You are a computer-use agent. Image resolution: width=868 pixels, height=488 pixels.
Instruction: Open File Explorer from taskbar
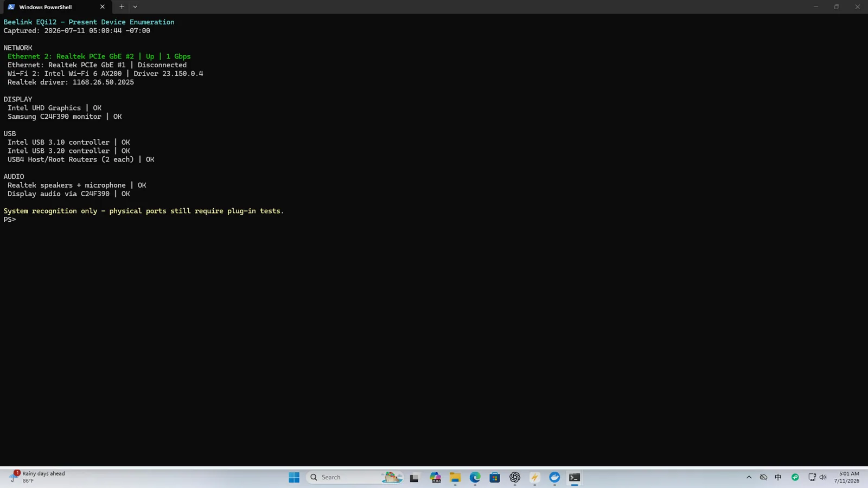(455, 478)
